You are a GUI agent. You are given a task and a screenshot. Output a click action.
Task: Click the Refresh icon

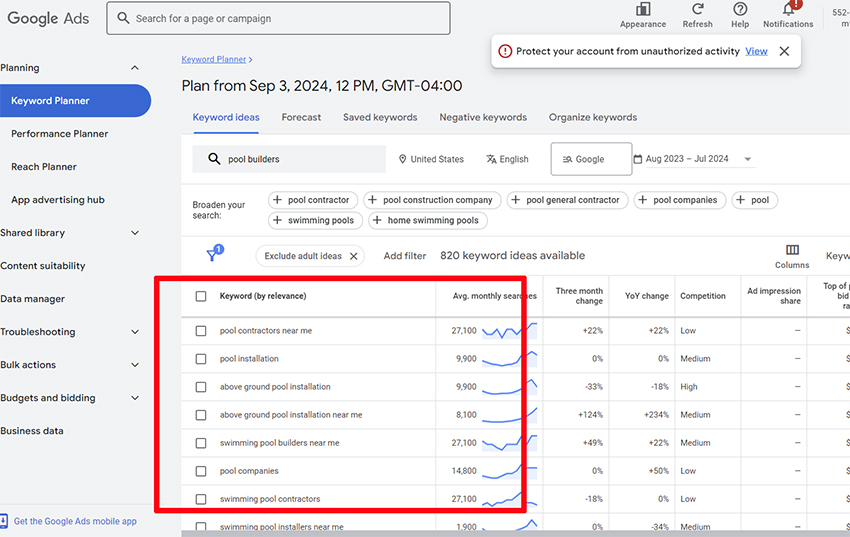(698, 10)
